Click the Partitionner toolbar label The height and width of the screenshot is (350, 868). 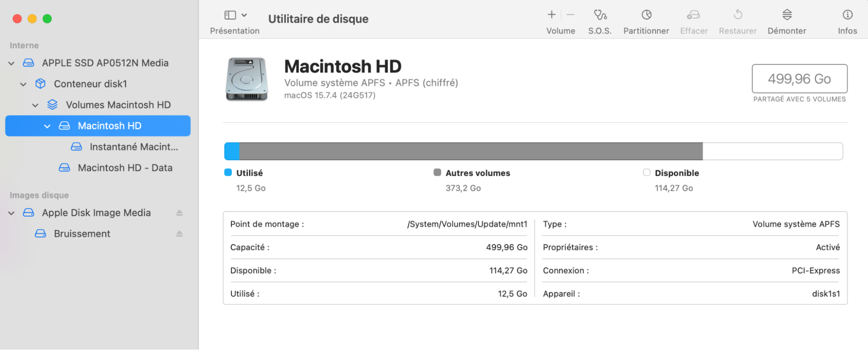pyautogui.click(x=646, y=31)
